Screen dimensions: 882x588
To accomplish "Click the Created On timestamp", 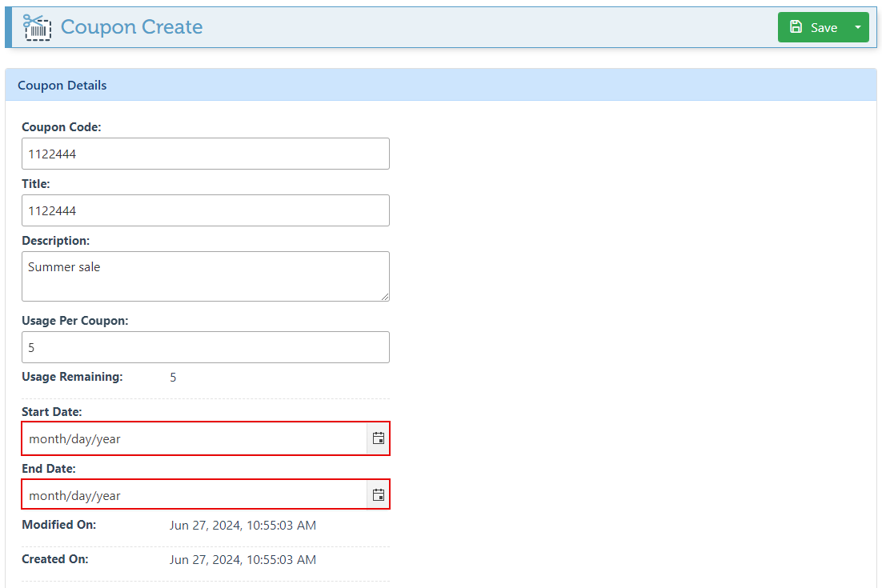I will coord(243,559).
